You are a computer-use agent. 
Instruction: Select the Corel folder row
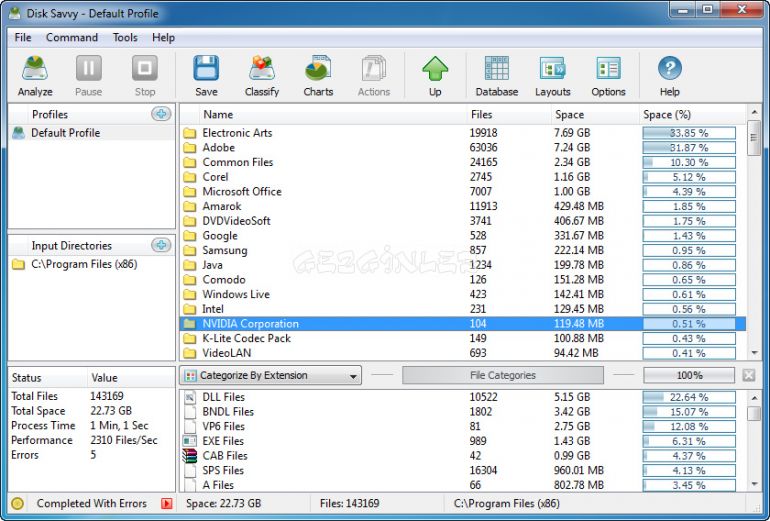463,177
